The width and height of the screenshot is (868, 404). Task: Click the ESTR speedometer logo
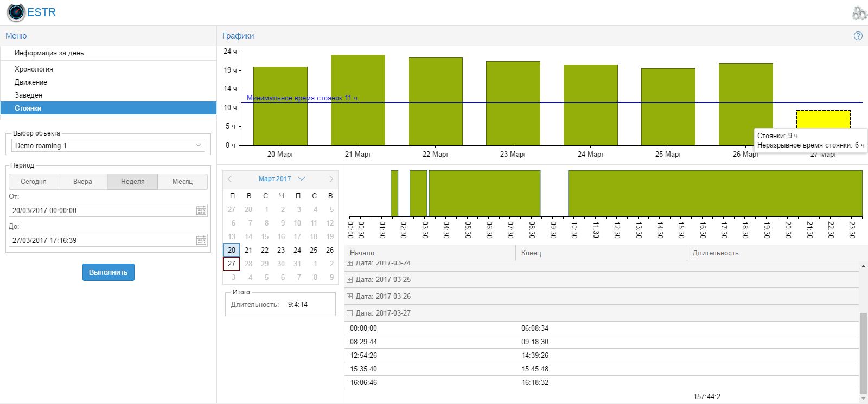(x=16, y=12)
